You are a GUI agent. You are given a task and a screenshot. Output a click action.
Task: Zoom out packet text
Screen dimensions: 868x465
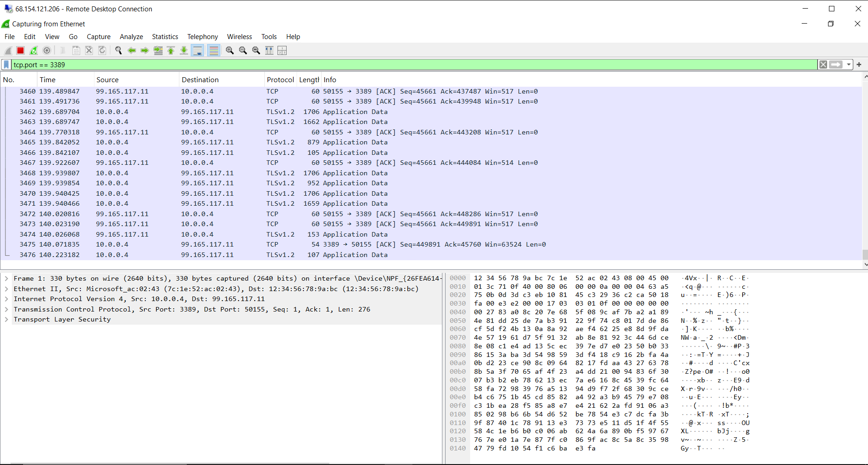tap(243, 50)
